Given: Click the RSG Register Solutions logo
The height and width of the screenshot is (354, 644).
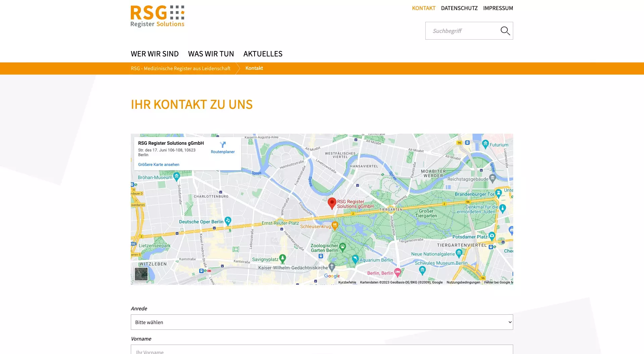Looking at the screenshot, I should (157, 16).
